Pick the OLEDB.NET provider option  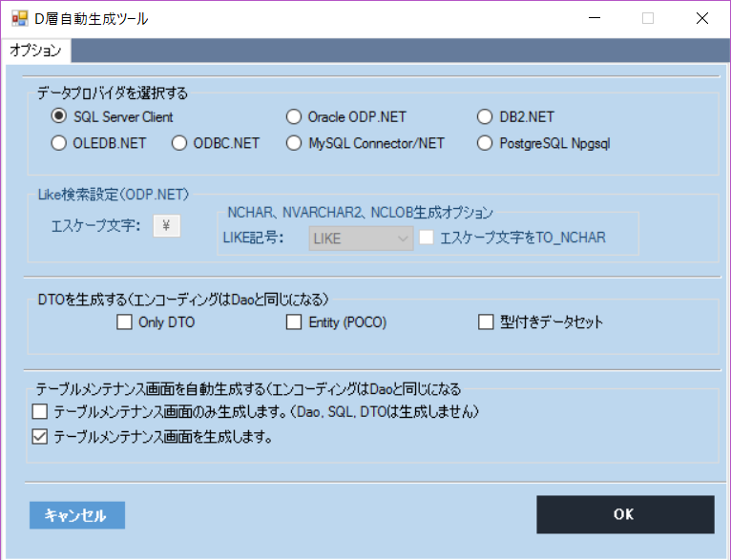point(59,143)
